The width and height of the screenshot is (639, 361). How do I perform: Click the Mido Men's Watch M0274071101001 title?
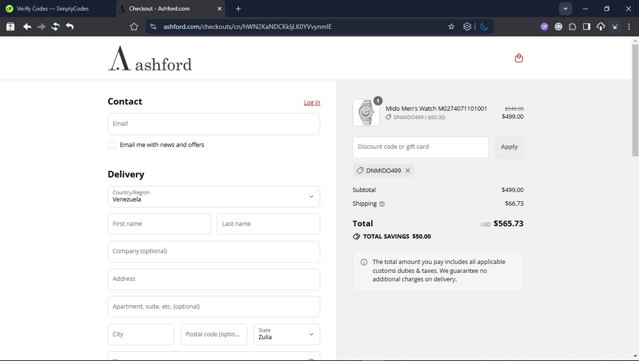click(x=436, y=108)
